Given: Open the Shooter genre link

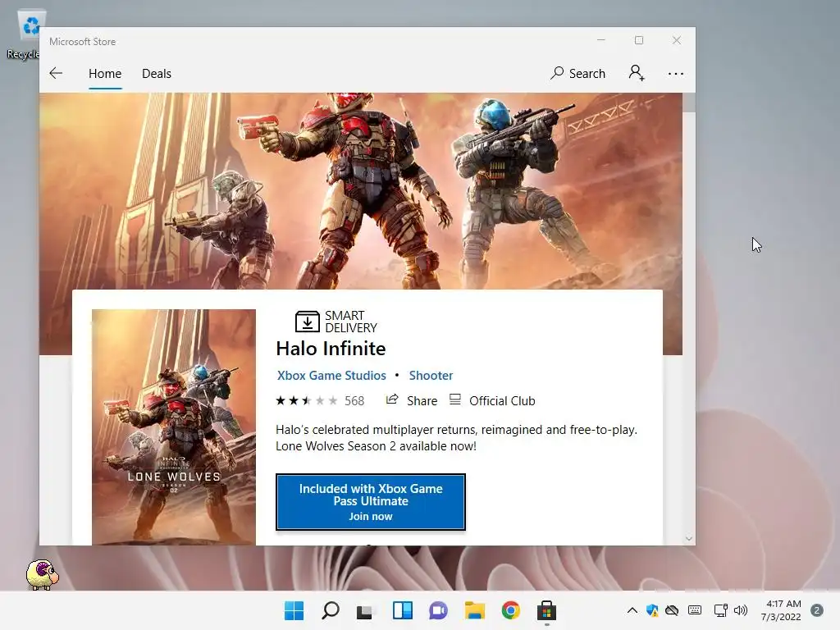Looking at the screenshot, I should click(431, 376).
